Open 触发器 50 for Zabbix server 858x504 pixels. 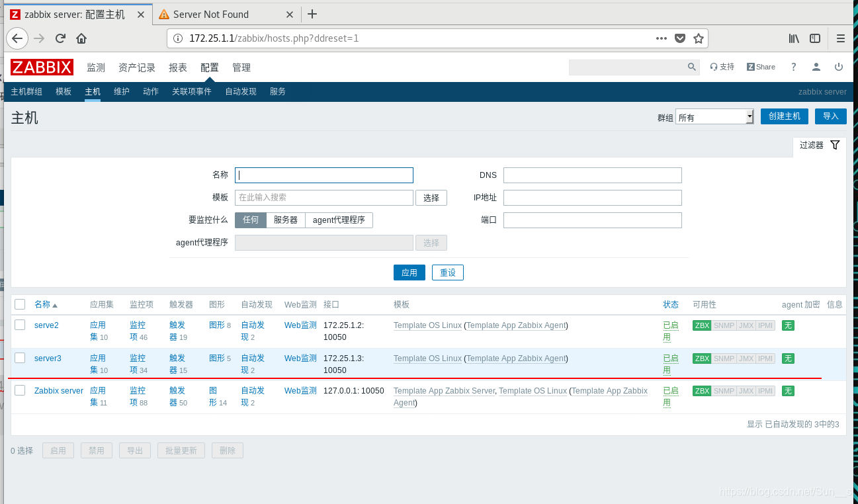(178, 396)
